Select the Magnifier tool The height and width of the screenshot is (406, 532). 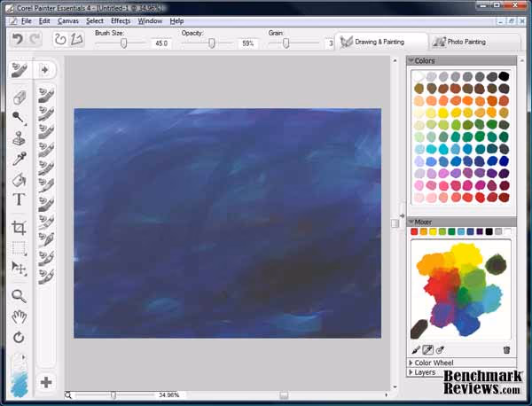(19, 296)
